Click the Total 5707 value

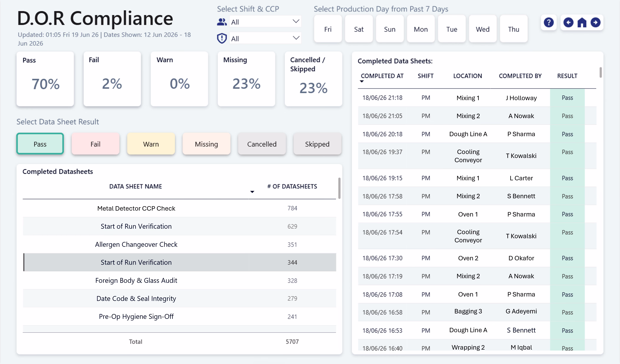tap(292, 341)
